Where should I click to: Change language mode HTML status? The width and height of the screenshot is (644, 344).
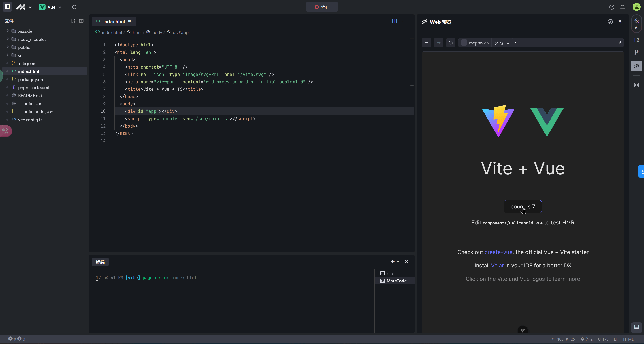[x=628, y=339]
